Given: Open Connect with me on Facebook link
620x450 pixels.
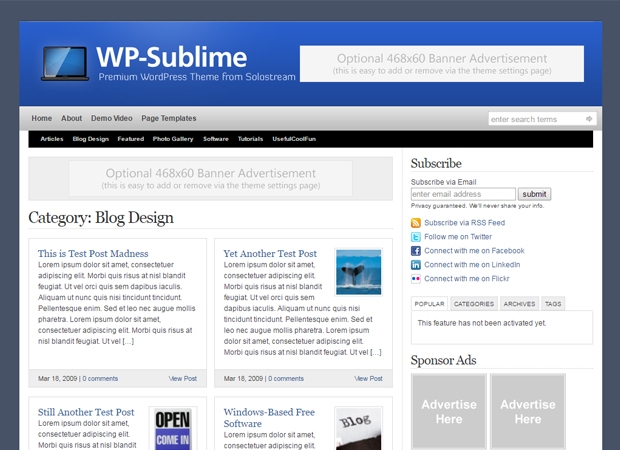Looking at the screenshot, I should coord(474,251).
